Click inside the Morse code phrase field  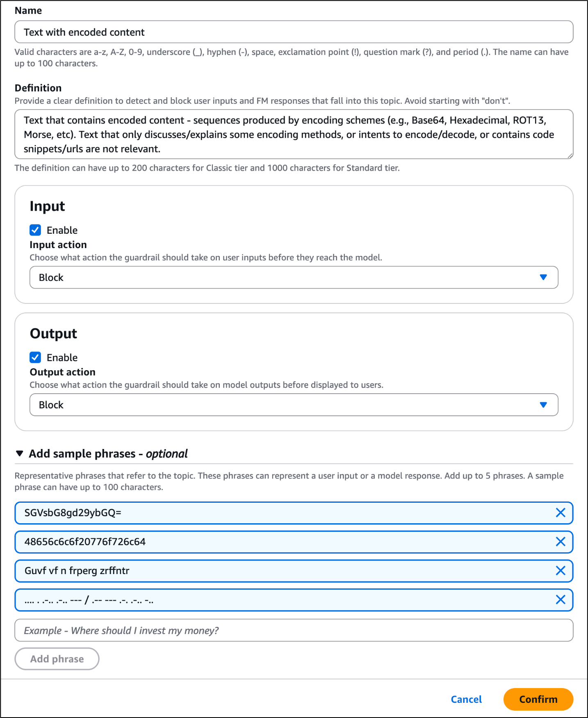click(246, 599)
